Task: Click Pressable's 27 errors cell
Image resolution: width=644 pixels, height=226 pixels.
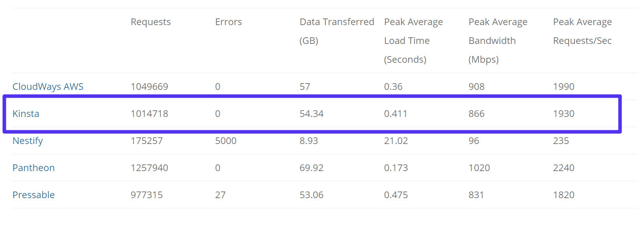Action: pyautogui.click(x=220, y=195)
